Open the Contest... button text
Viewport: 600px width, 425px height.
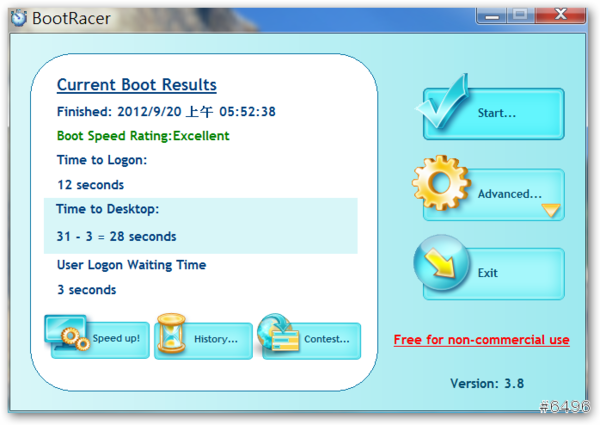pos(327,339)
